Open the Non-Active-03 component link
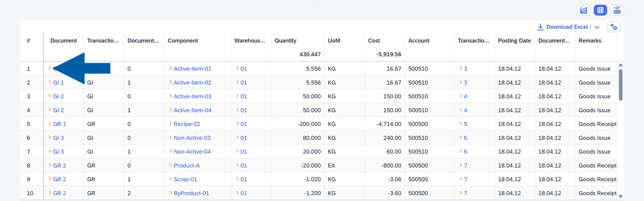The width and height of the screenshot is (644, 201). (x=192, y=138)
